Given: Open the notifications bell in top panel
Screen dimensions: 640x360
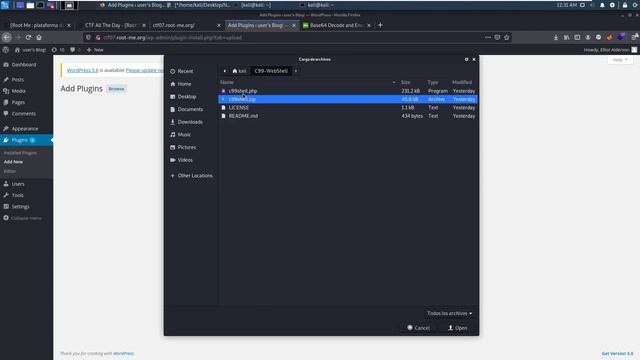Looking at the screenshot, I should coord(602,5).
